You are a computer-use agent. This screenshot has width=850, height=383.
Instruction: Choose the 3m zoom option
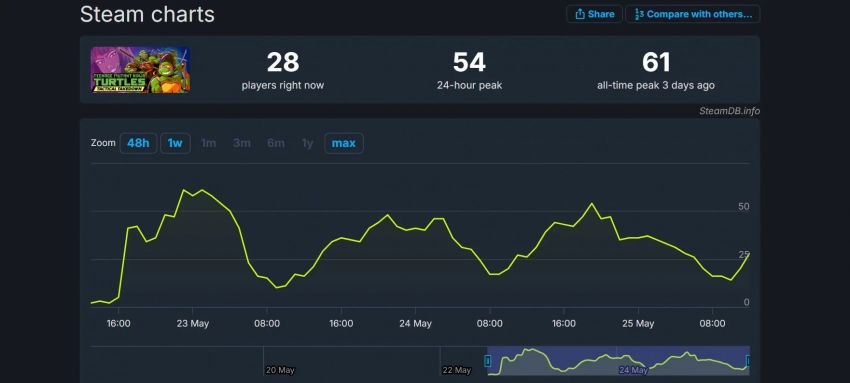click(x=242, y=143)
